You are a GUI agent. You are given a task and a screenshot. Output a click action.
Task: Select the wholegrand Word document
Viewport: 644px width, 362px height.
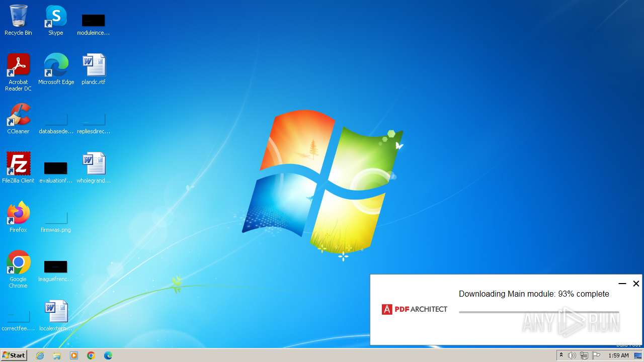[94, 168]
